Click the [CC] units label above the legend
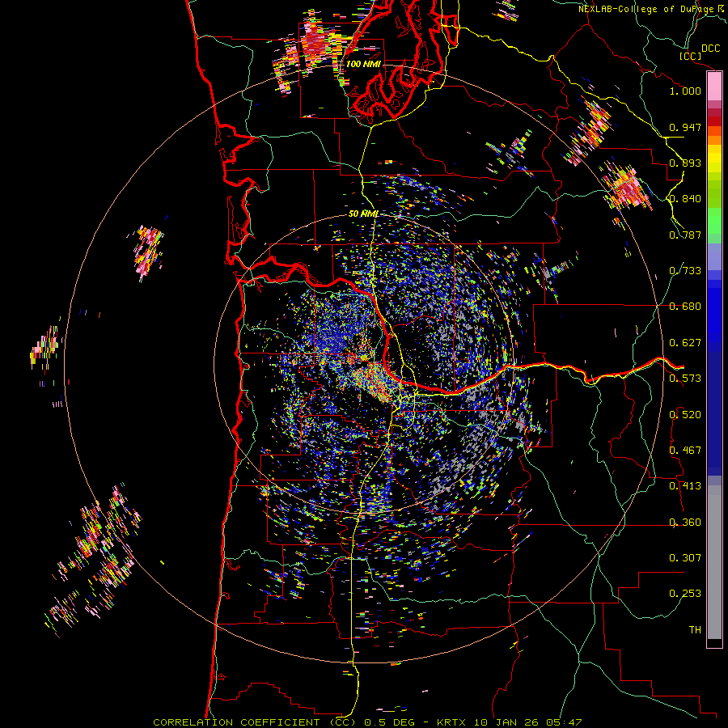Viewport: 728px width, 728px height. click(x=689, y=56)
